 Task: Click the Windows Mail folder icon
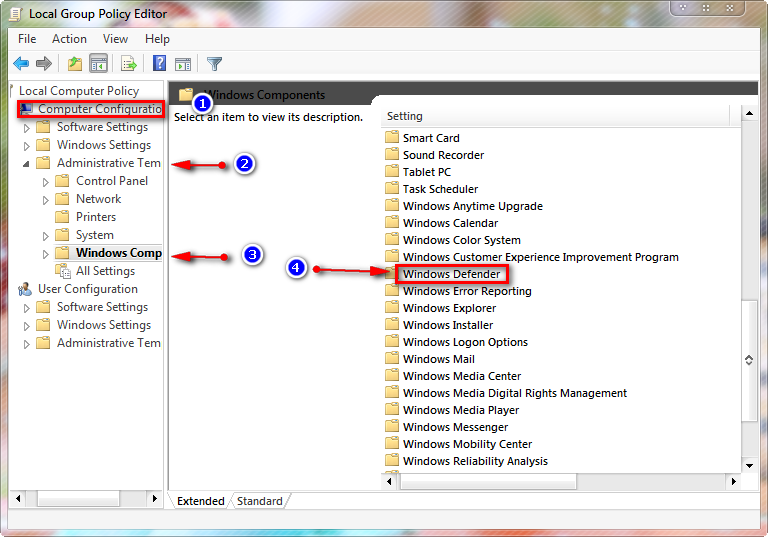[x=392, y=358]
